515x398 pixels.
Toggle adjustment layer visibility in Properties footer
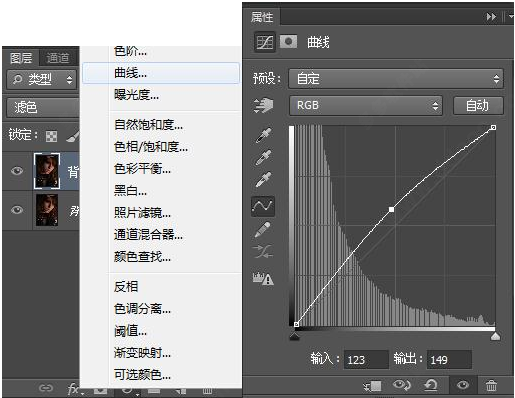463,385
